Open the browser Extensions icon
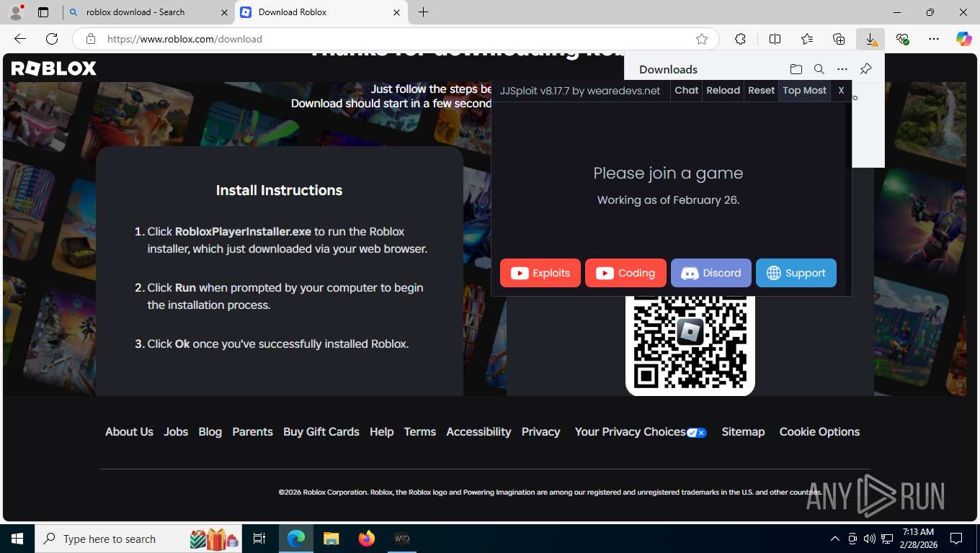The height and width of the screenshot is (553, 980). click(x=740, y=39)
